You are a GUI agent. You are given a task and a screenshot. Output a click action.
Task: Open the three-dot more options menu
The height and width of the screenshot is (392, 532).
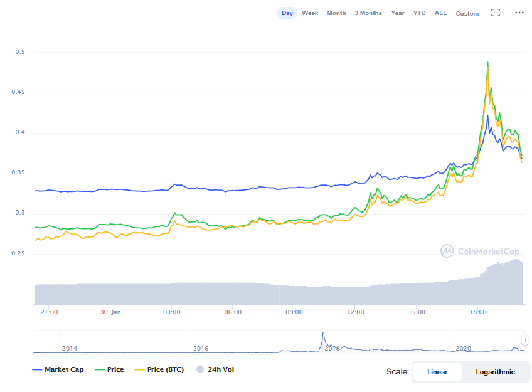519,13
